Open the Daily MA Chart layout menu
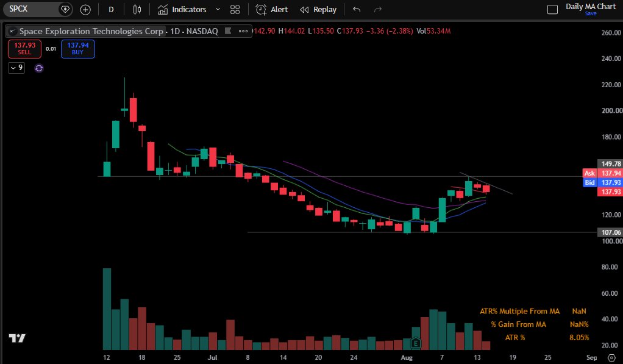Screen dimensions: 623x364 pos(591,6)
